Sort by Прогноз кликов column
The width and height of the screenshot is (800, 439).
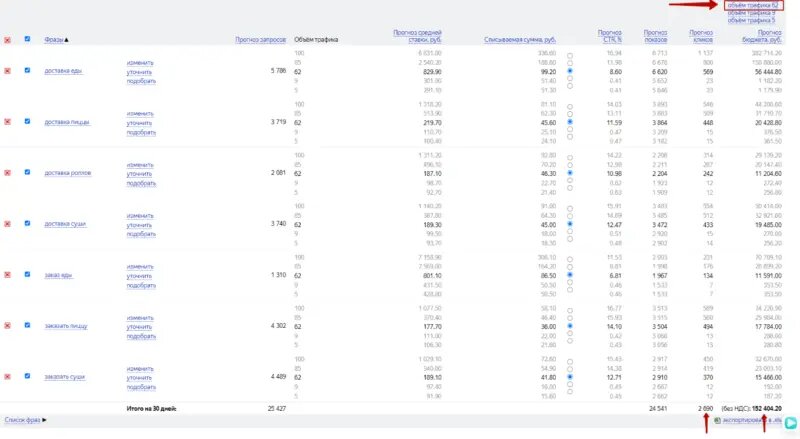click(701, 36)
